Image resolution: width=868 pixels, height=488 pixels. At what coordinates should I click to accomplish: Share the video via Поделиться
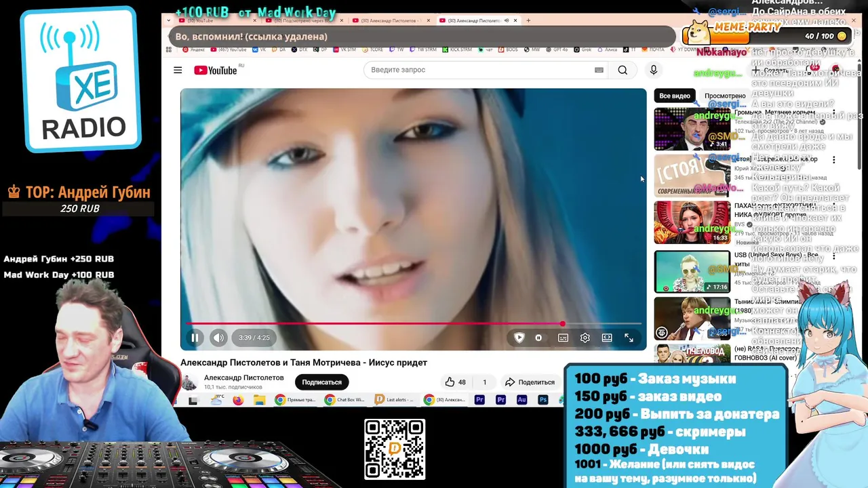pyautogui.click(x=530, y=382)
